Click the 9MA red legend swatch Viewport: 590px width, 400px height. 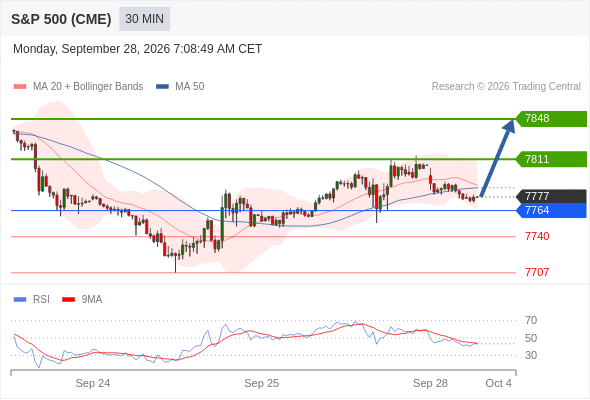[68, 300]
